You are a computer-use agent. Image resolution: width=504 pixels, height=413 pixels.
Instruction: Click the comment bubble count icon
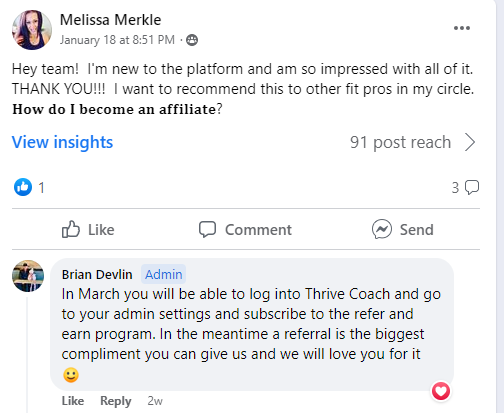pos(472,187)
